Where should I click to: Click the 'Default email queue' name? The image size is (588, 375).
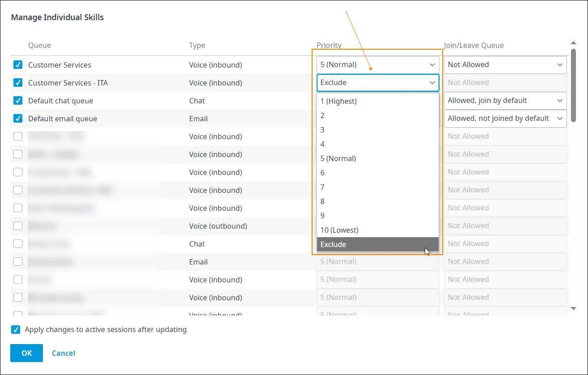click(63, 119)
